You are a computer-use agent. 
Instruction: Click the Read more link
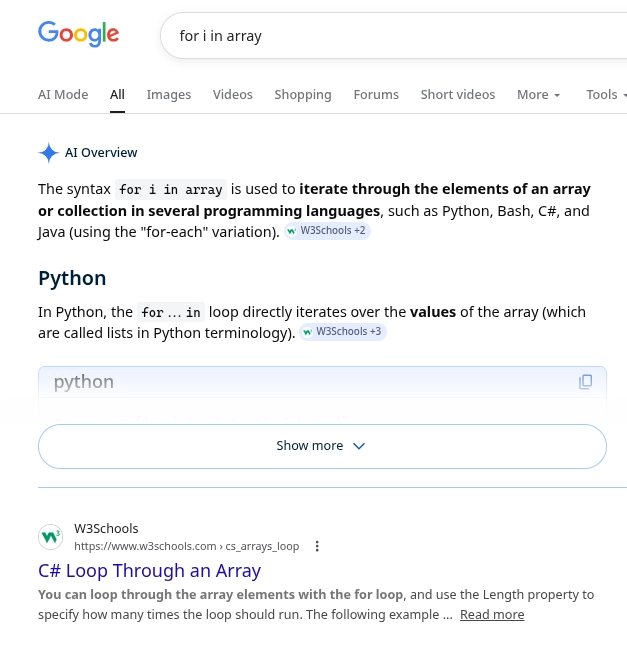pyautogui.click(x=491, y=615)
